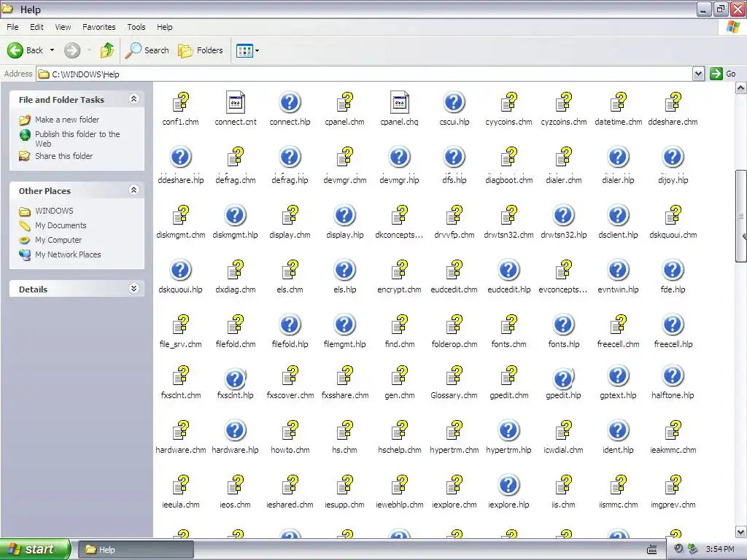Open My Computer link
This screenshot has height=560, width=747.
pyautogui.click(x=58, y=240)
